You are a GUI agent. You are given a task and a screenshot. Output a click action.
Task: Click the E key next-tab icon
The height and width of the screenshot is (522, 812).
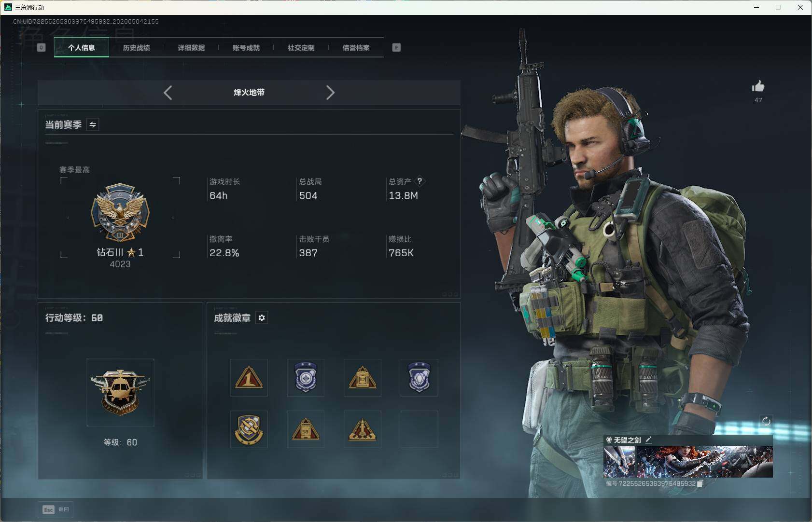pos(396,47)
